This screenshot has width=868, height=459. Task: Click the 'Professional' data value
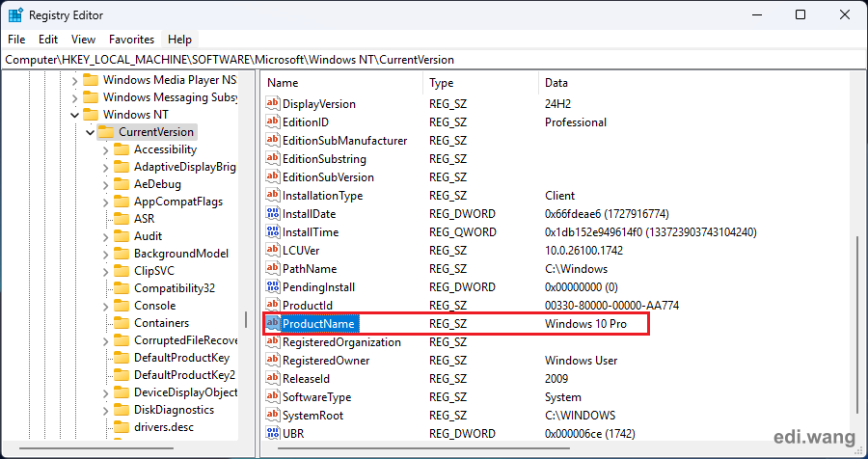(x=576, y=122)
